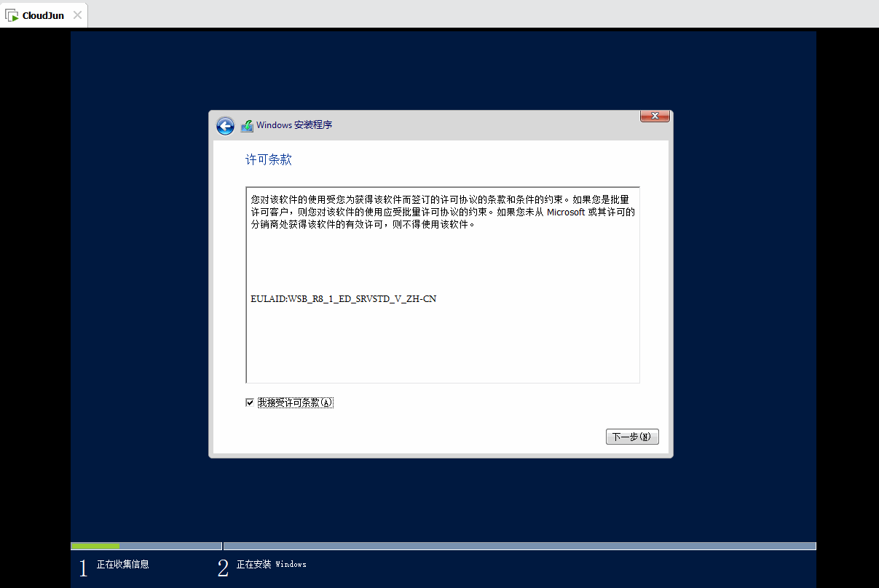The image size is (879, 588).
Task: Go back with the blue arrow button
Action: 225,126
